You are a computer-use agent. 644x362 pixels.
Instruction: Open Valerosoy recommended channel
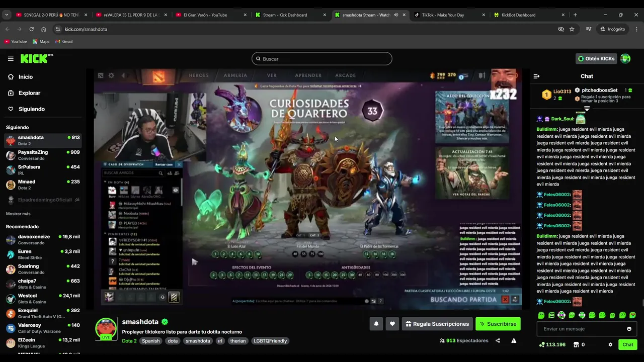pos(43,328)
